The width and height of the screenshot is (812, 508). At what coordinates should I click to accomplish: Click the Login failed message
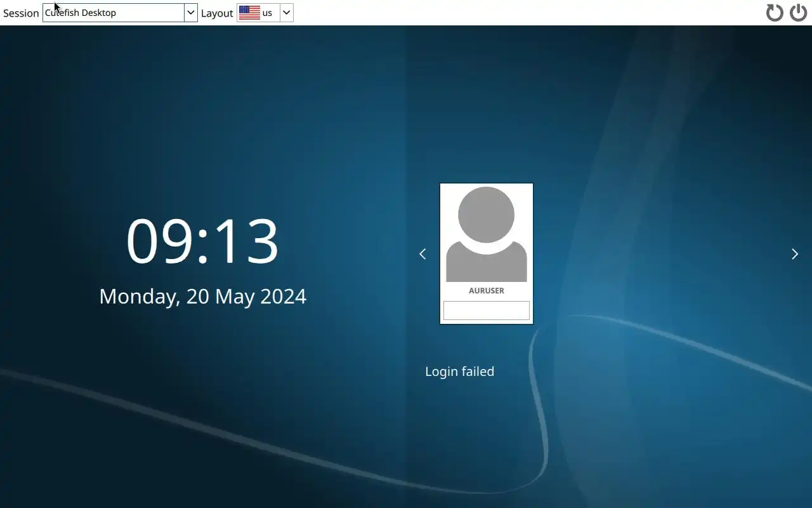[x=460, y=371]
